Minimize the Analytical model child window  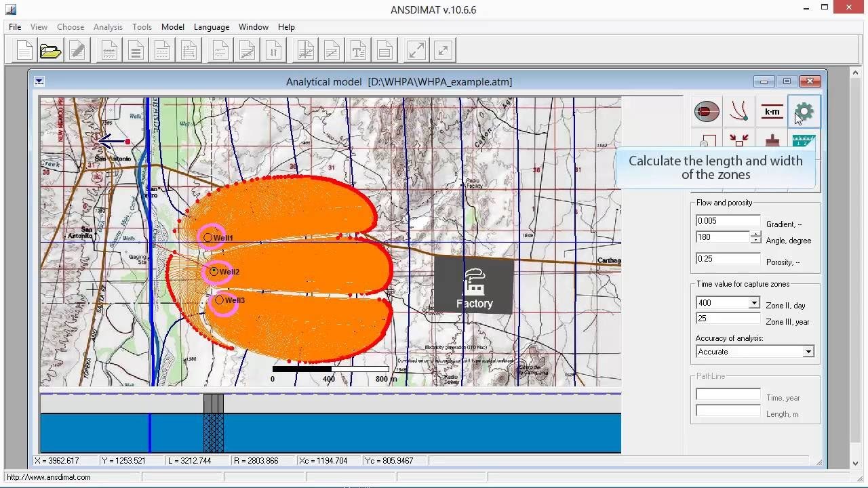point(764,81)
